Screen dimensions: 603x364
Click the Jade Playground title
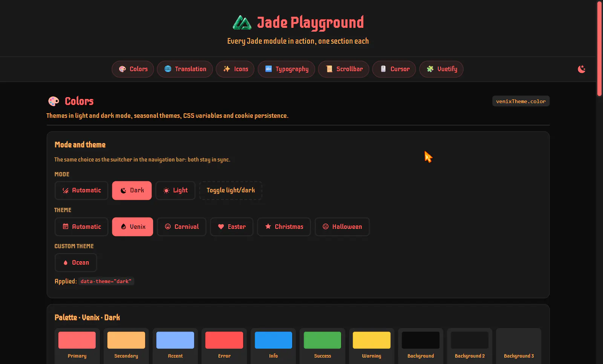click(311, 23)
